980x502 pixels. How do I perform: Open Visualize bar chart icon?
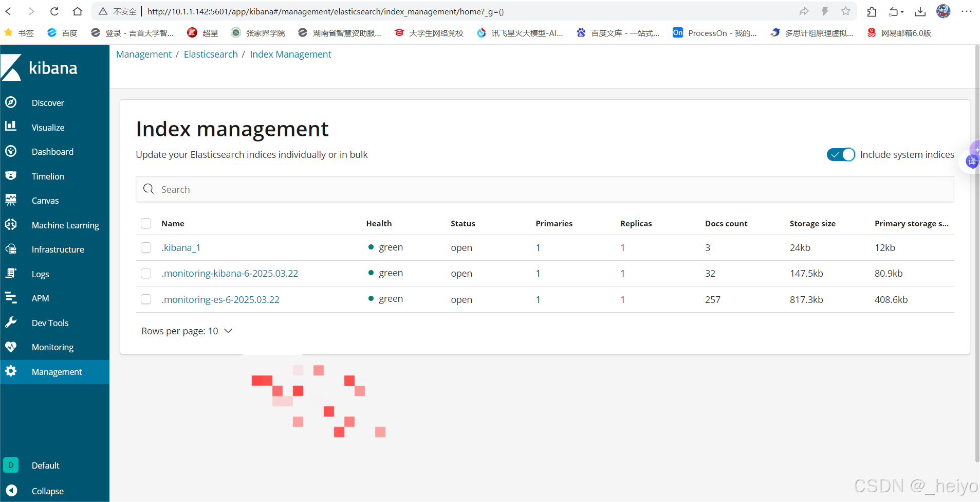11,126
